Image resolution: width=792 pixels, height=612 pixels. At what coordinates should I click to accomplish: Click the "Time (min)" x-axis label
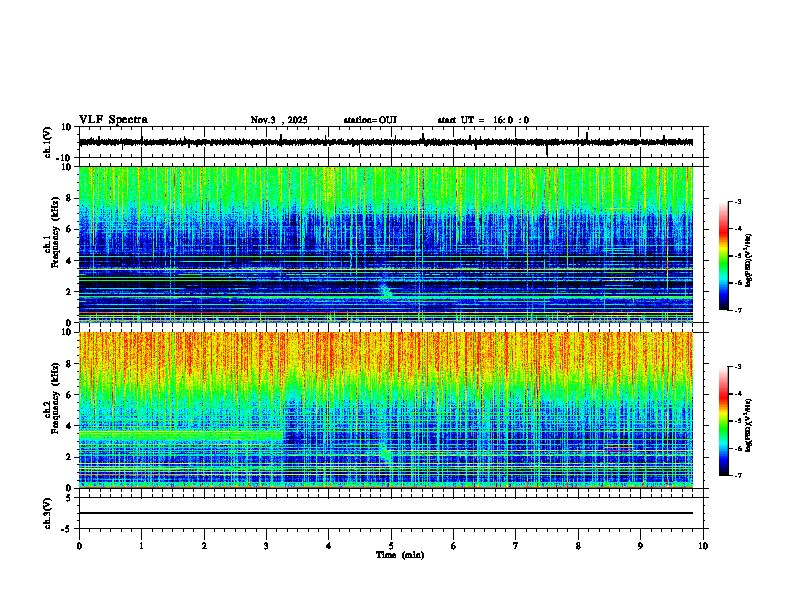pyautogui.click(x=400, y=555)
